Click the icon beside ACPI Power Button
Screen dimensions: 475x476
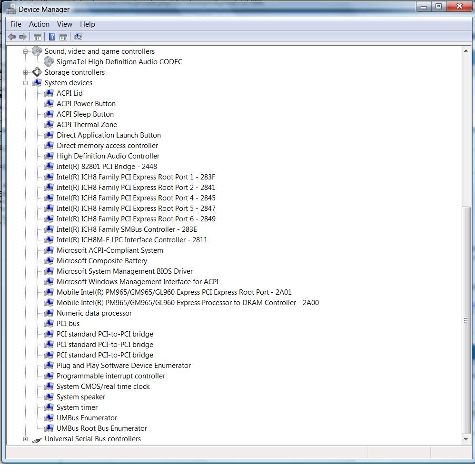(x=49, y=103)
